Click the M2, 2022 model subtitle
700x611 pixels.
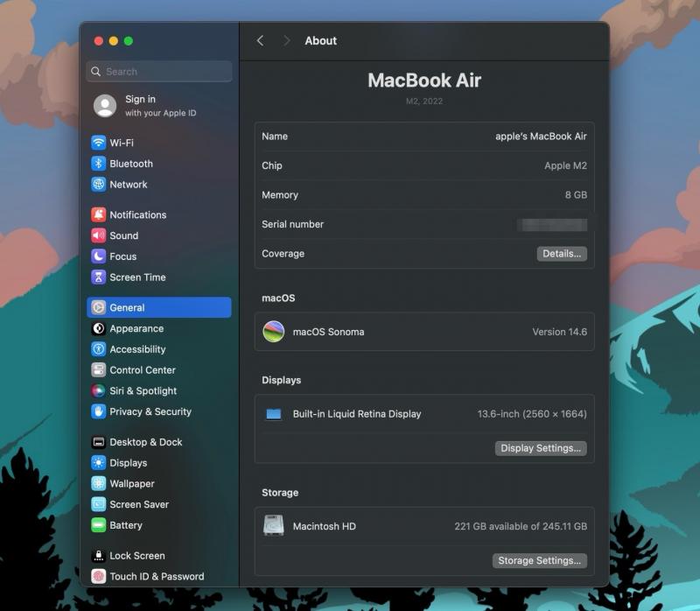[424, 101]
